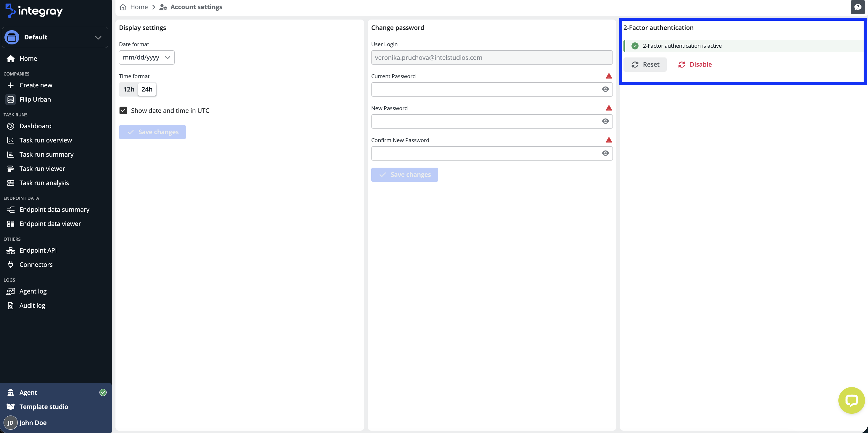The image size is (868, 433).
Task: Reset 2-Factor authentication
Action: pyautogui.click(x=644, y=64)
